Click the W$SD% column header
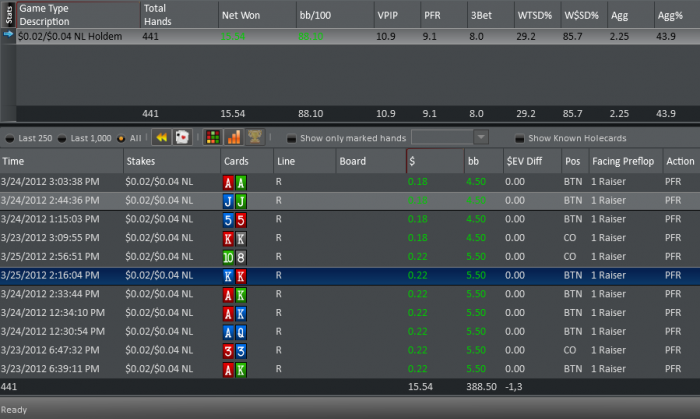The height and width of the screenshot is (419, 700). click(x=584, y=15)
